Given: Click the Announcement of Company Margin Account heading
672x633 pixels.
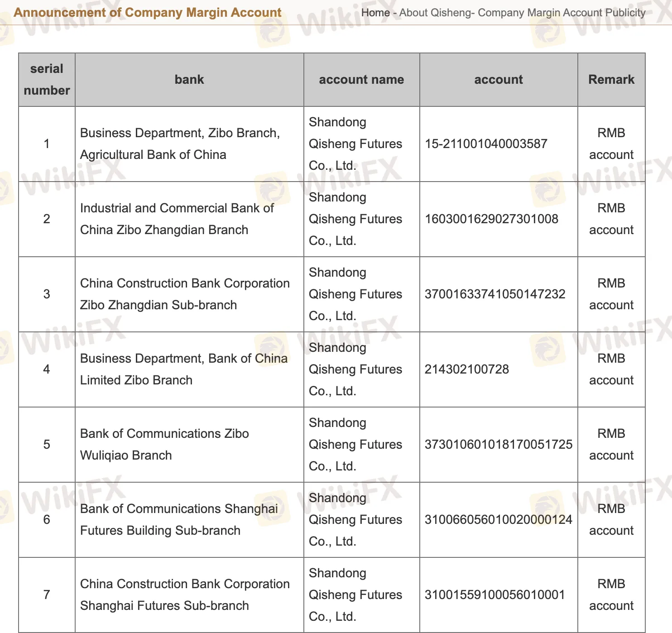Looking at the screenshot, I should (x=148, y=13).
